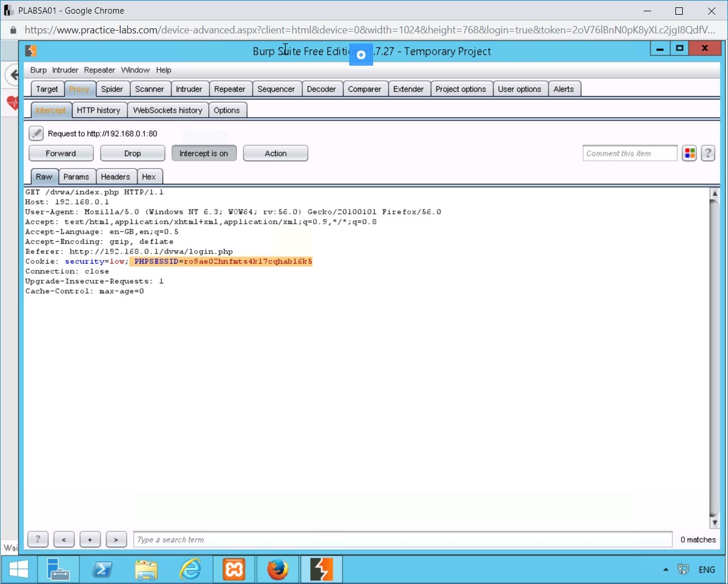
Task: Forward the intercepted request
Action: pyautogui.click(x=61, y=153)
